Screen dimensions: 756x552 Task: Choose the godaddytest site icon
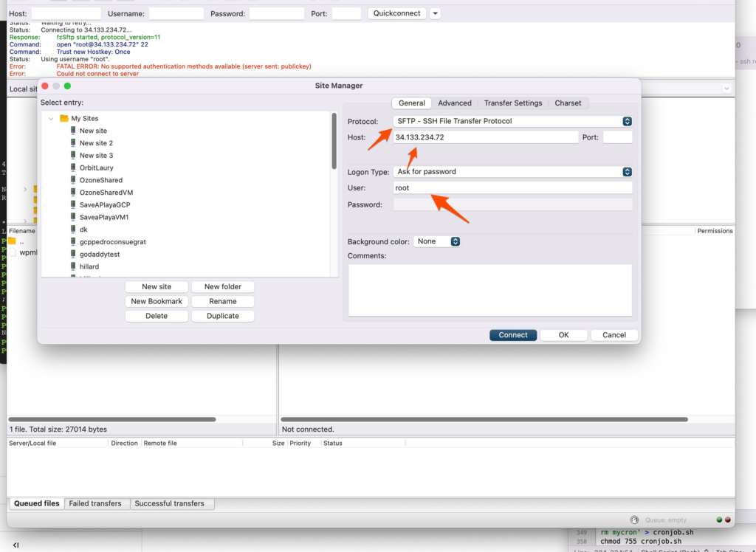73,254
